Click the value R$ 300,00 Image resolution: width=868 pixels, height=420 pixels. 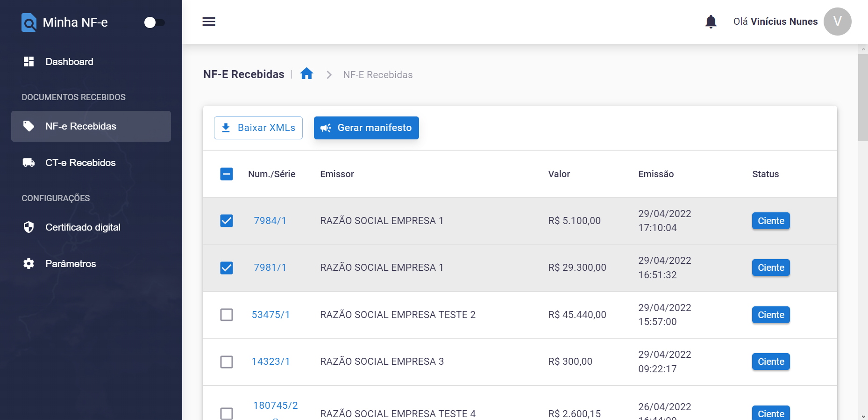[570, 362]
